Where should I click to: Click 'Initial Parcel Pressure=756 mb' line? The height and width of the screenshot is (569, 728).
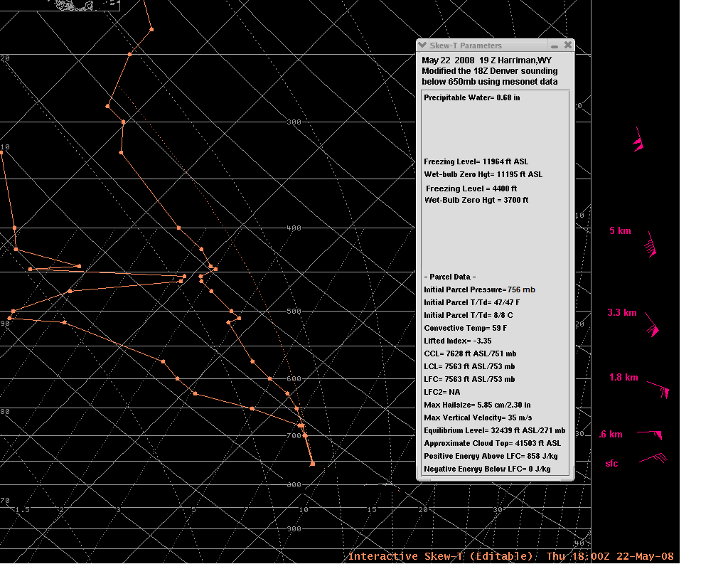pyautogui.click(x=480, y=290)
